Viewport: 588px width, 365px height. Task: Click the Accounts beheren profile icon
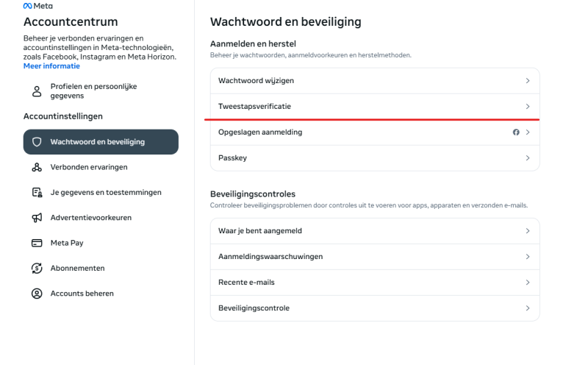[x=36, y=294]
